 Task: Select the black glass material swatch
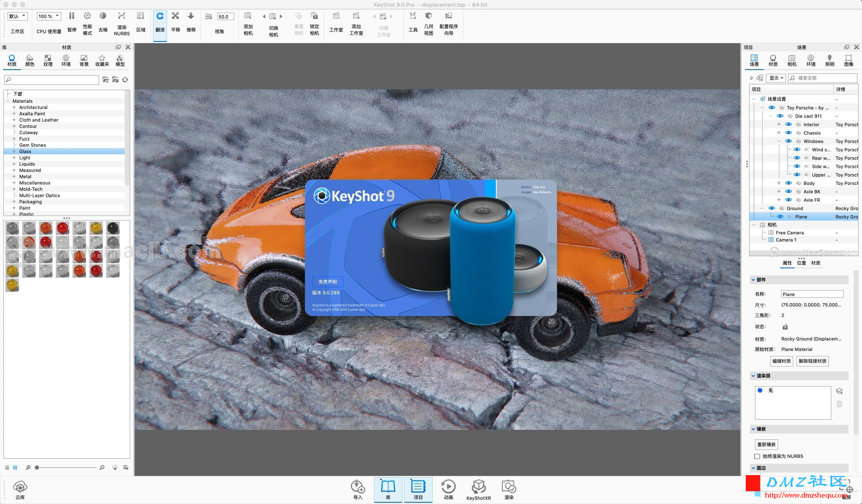[112, 228]
